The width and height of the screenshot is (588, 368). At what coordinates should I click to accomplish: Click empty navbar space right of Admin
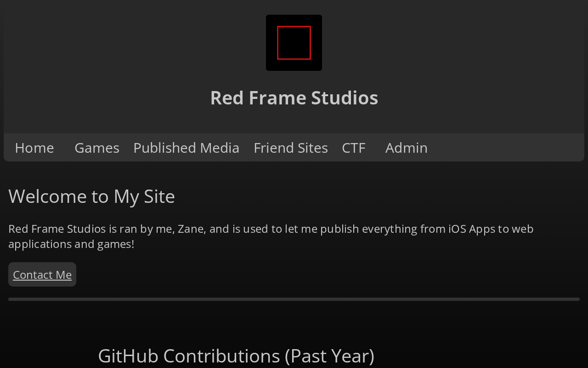(505, 148)
